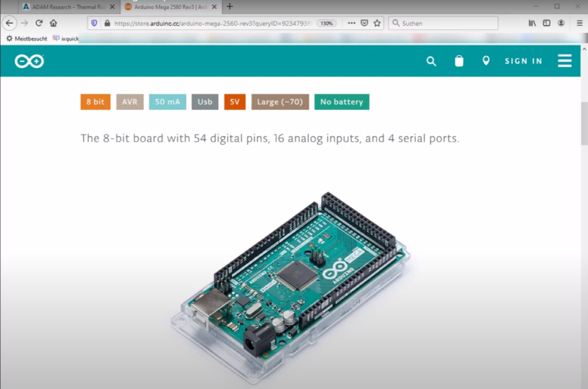Save page to Pocket
588x389 pixels.
click(364, 24)
